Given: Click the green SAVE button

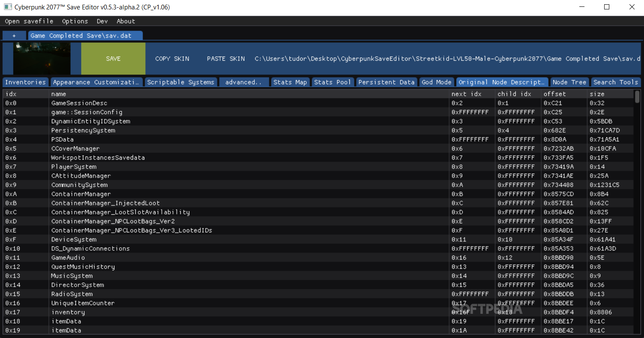Looking at the screenshot, I should (113, 59).
